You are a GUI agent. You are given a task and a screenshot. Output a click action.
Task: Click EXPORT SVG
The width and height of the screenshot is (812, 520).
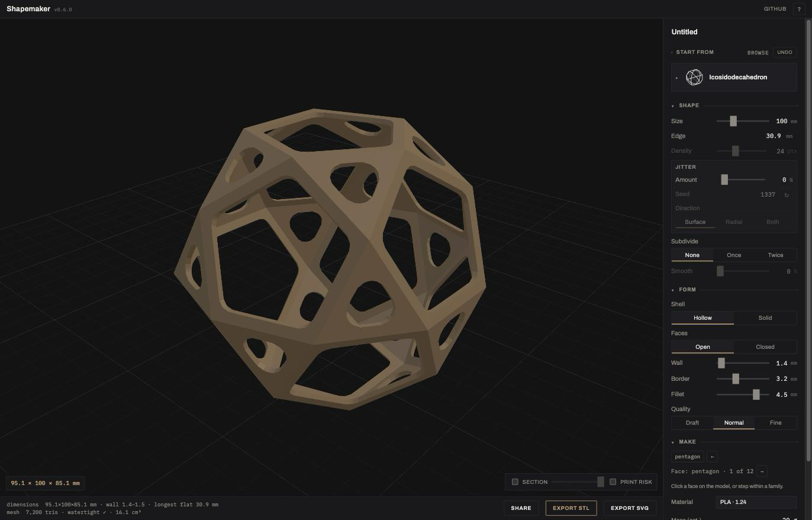coord(630,508)
